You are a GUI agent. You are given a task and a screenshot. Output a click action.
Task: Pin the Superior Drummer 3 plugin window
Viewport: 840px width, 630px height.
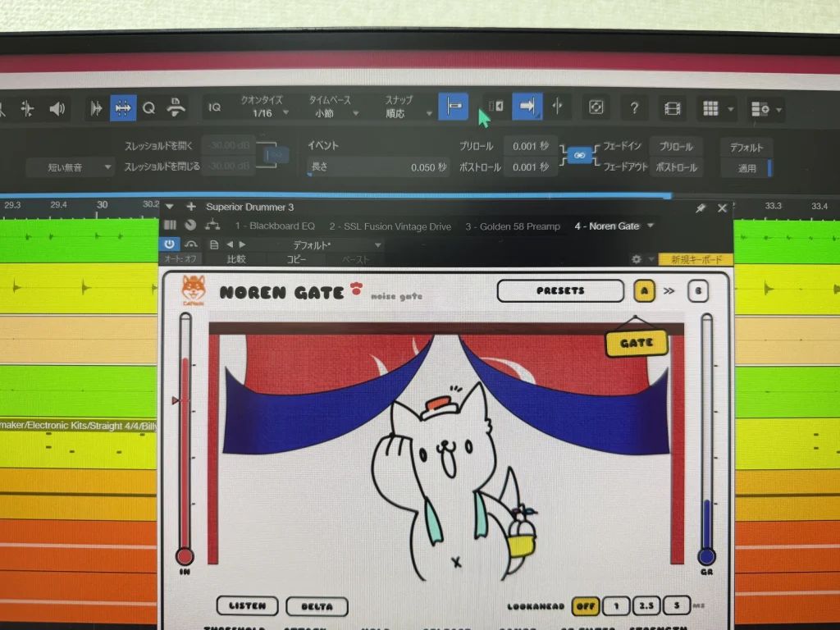[x=701, y=208]
